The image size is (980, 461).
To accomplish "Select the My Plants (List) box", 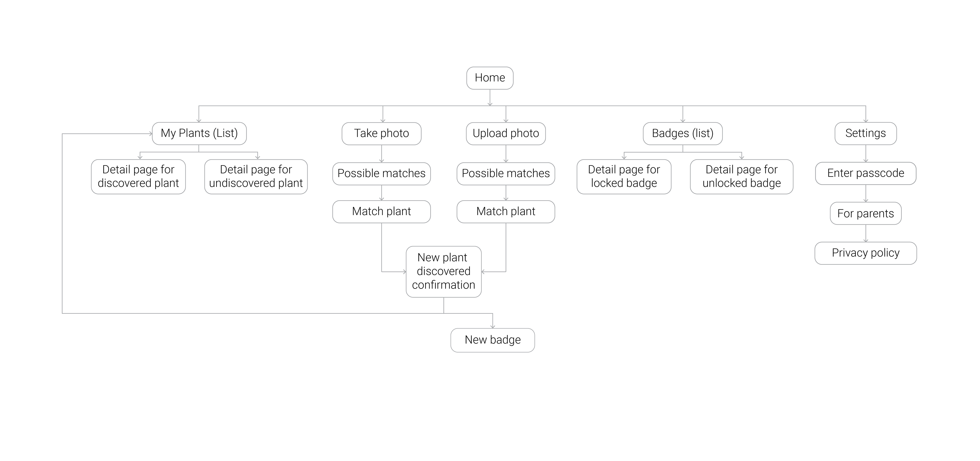I will coord(199,133).
